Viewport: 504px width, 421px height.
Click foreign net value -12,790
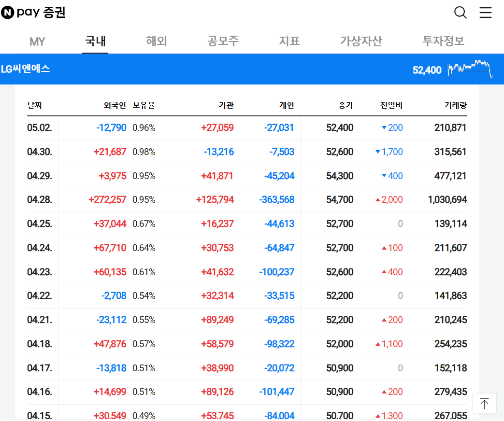click(111, 128)
